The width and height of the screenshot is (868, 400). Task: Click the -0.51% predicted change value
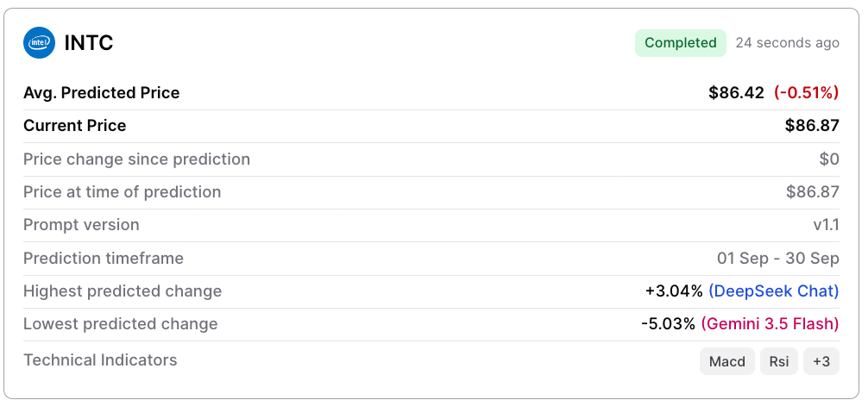[x=807, y=93]
